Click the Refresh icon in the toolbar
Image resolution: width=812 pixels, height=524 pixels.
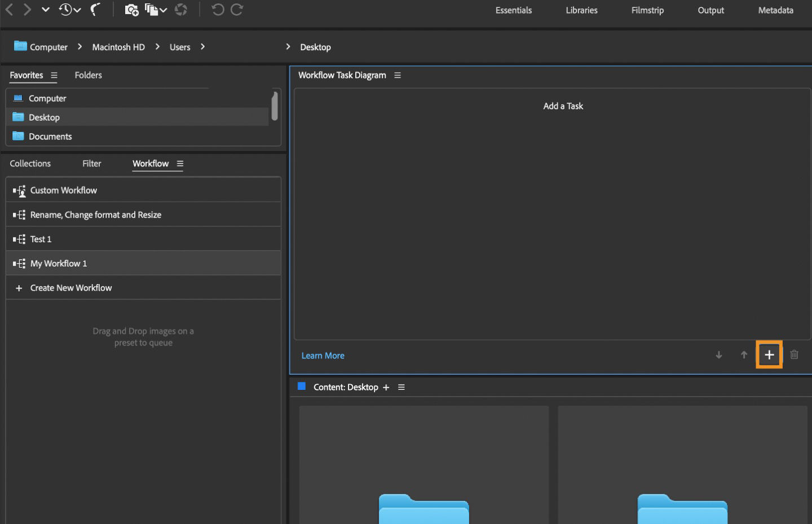coord(181,10)
